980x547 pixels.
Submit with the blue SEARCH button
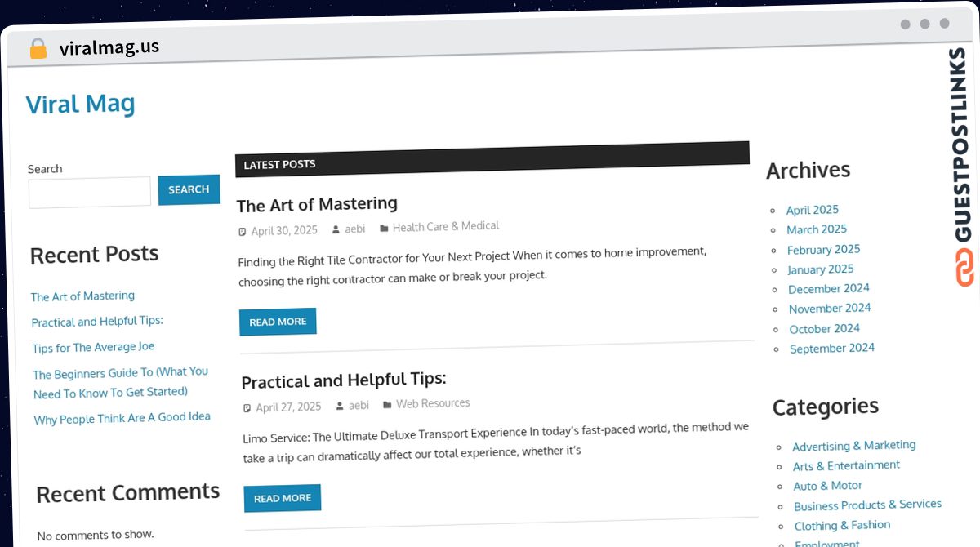coord(189,189)
